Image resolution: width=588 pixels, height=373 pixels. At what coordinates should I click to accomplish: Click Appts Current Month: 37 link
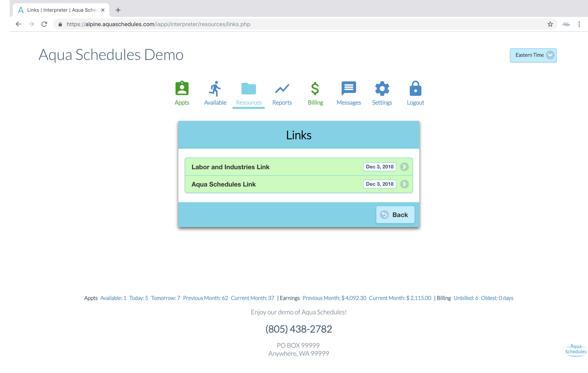tap(252, 298)
